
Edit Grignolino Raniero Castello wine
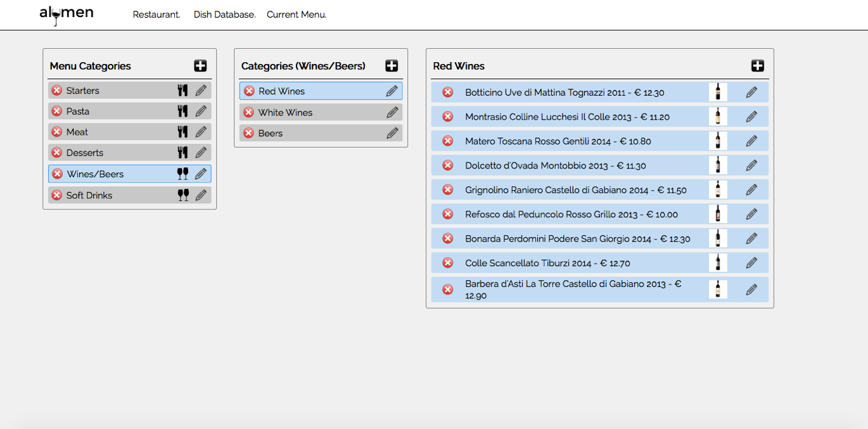pos(751,189)
